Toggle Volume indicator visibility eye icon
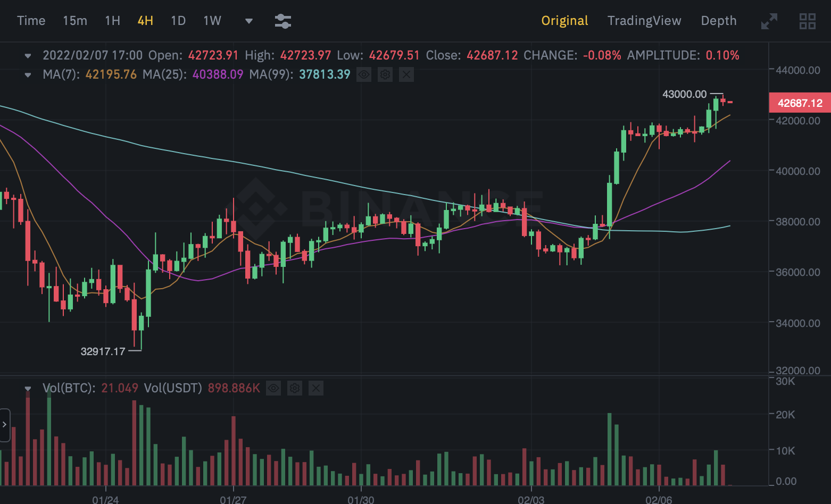Screen dimensions: 831x504 tap(273, 389)
